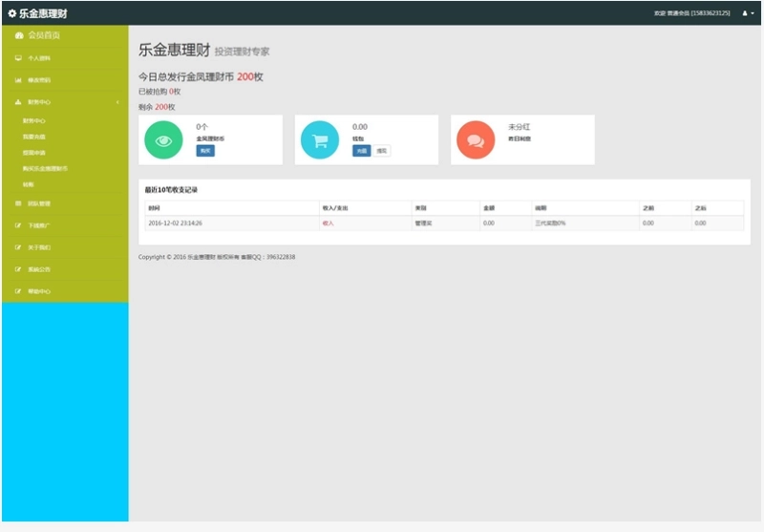Click the blue 充值 button under 钱包

(x=362, y=151)
